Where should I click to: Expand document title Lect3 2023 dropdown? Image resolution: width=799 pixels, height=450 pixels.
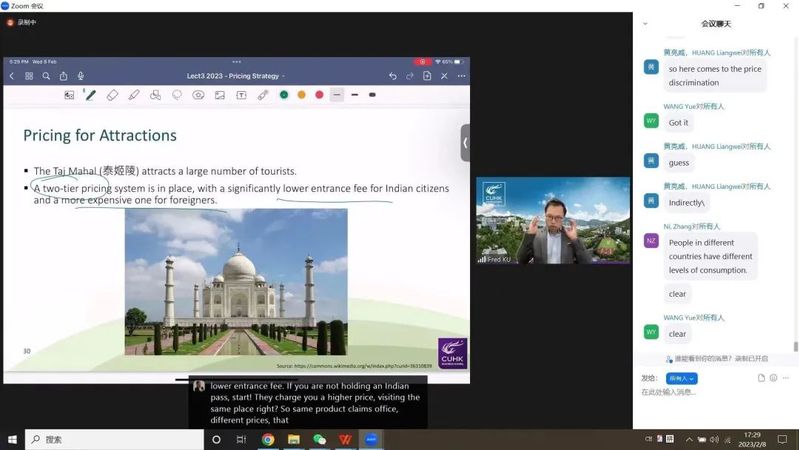[x=236, y=76]
